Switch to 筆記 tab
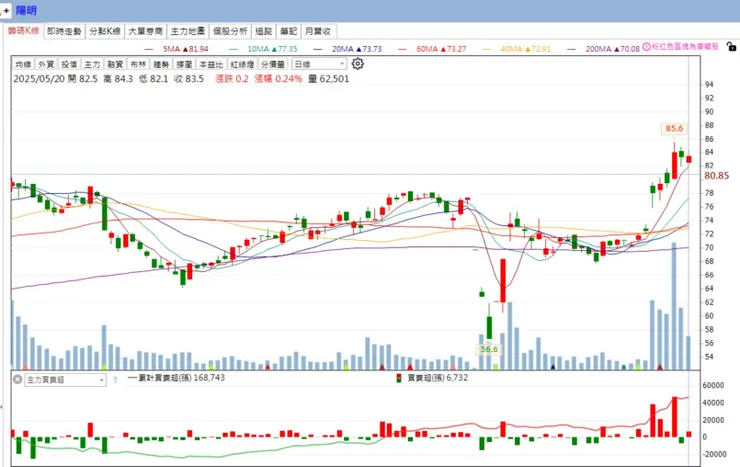Viewport: 740px width, 467px height. tap(288, 31)
